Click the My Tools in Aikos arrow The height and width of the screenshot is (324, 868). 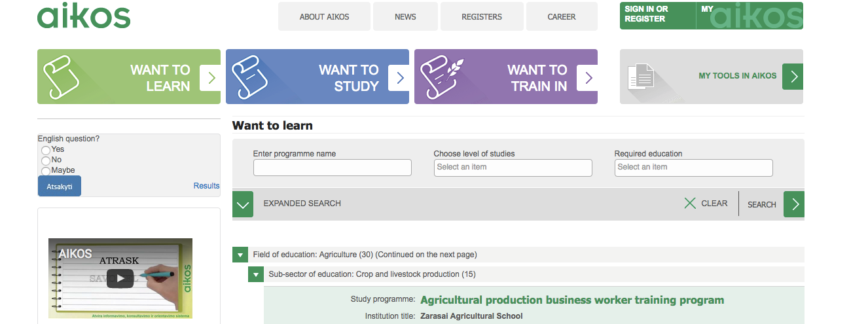(x=793, y=77)
